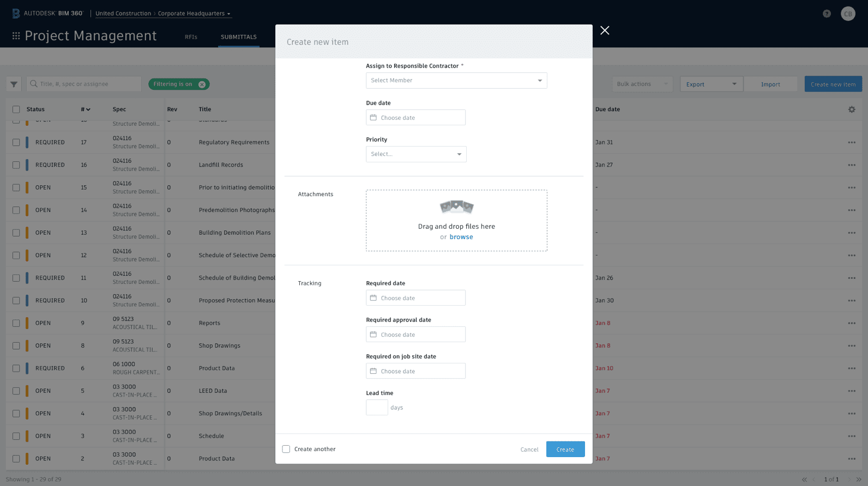Click Cancel in the dialog
Screen dimensions: 868x486
click(x=529, y=449)
